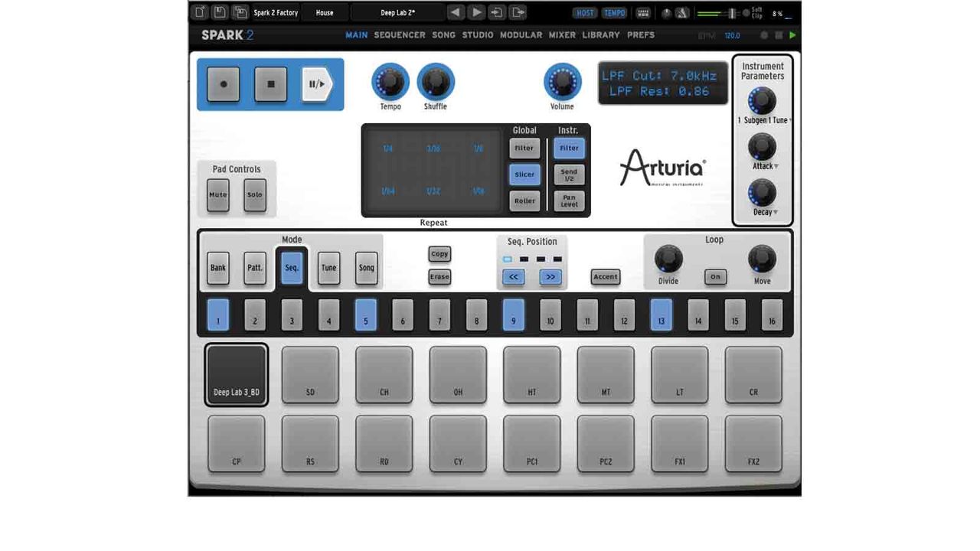Toggle sequencer step 9
This screenshot has height=551, width=980.
[513, 315]
